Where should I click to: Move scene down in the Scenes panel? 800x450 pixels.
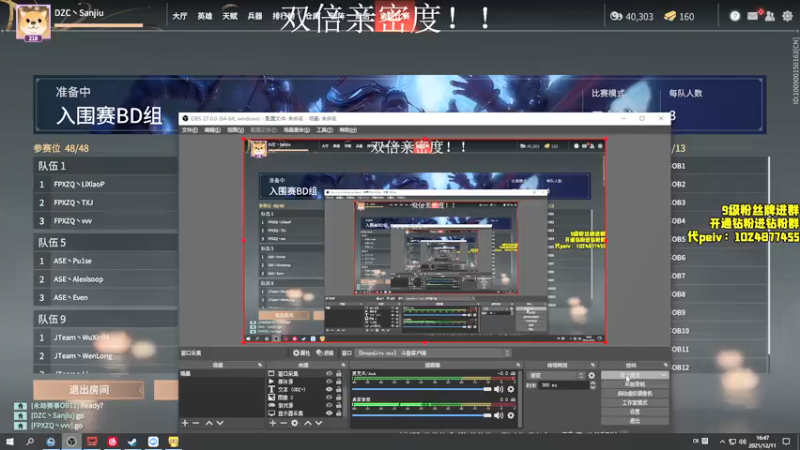click(x=220, y=423)
